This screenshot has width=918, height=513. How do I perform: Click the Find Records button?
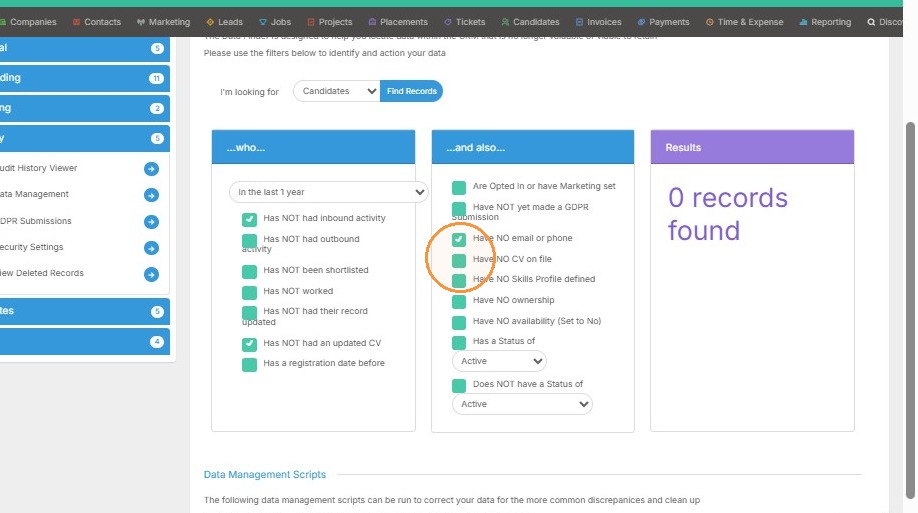click(412, 91)
